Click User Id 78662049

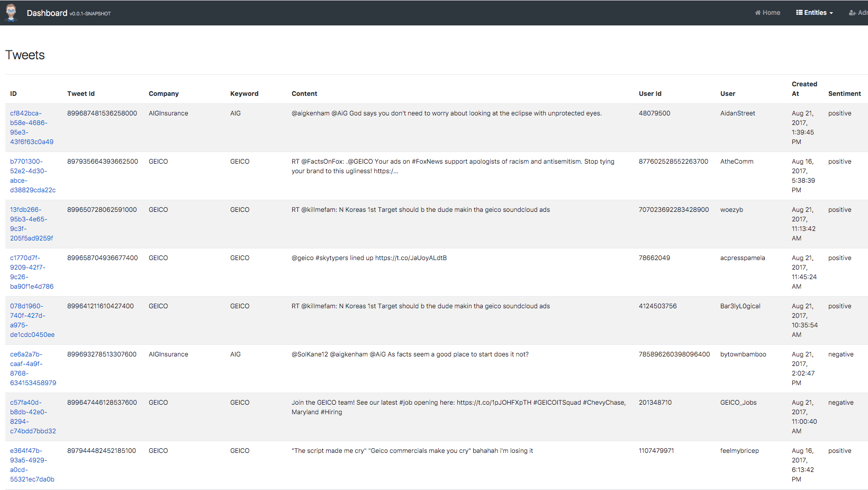point(654,258)
